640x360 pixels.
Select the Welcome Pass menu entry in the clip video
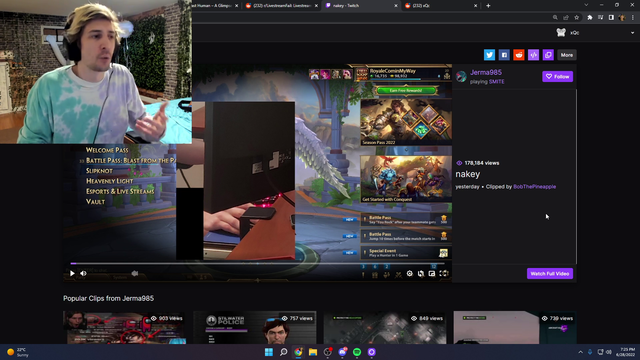pos(107,150)
